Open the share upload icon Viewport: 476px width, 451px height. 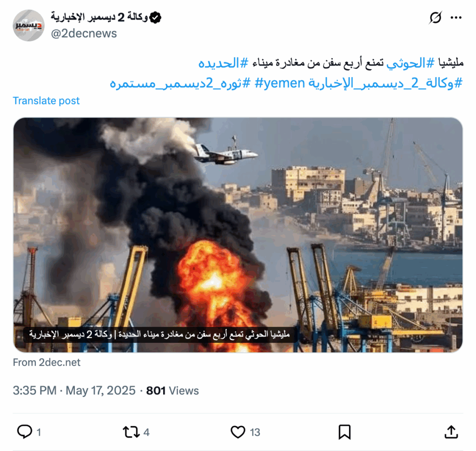coord(451,432)
